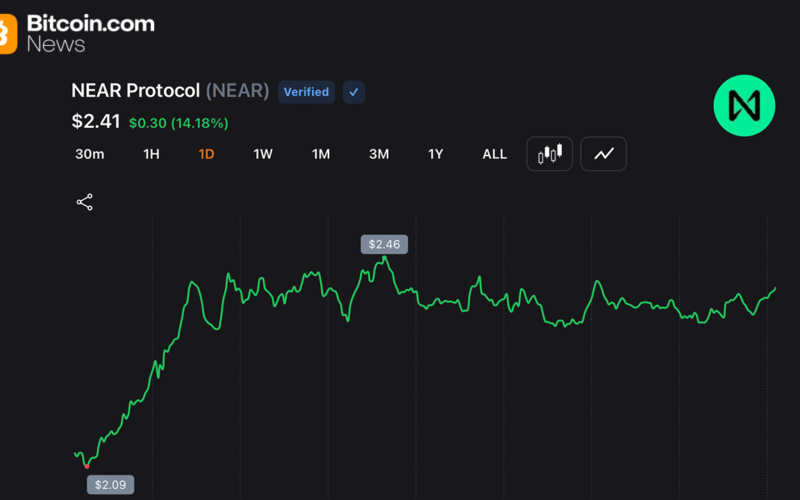Select the 1W timeframe
The width and height of the screenshot is (800, 500).
coord(263,154)
